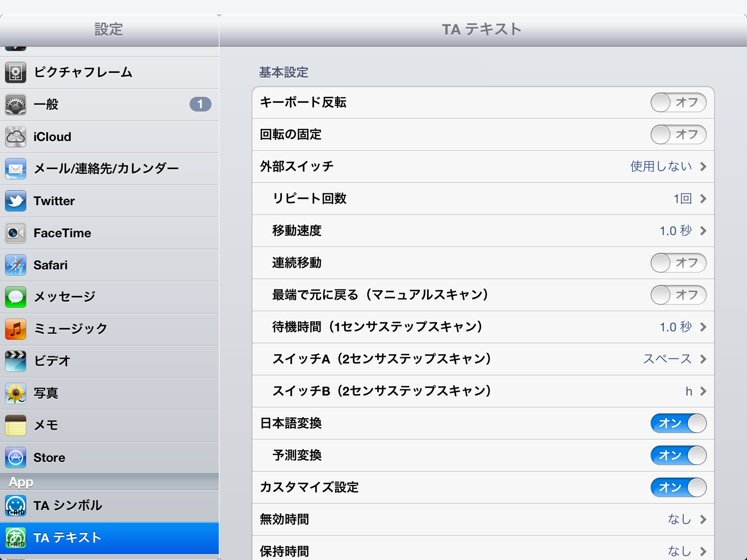The width and height of the screenshot is (747, 560).
Task: Open the 保持時間 chevron
Action: 703,552
